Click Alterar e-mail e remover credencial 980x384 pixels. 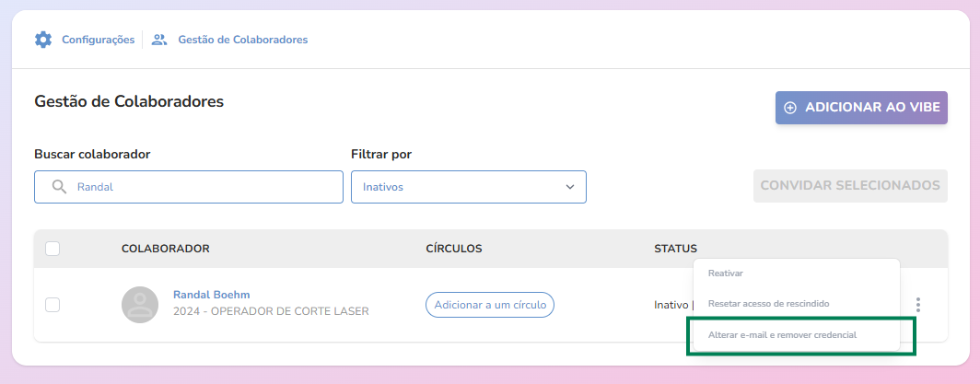(782, 335)
